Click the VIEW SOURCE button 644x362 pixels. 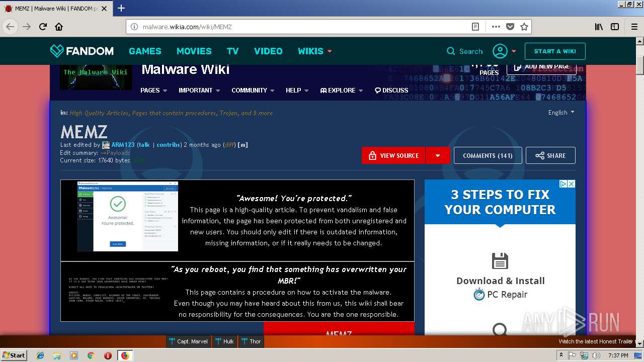coord(393,155)
